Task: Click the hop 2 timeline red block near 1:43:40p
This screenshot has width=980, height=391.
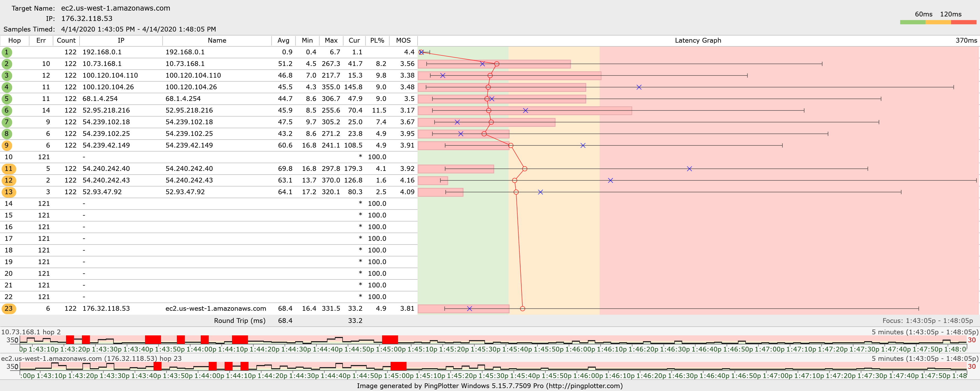Action: (153, 340)
